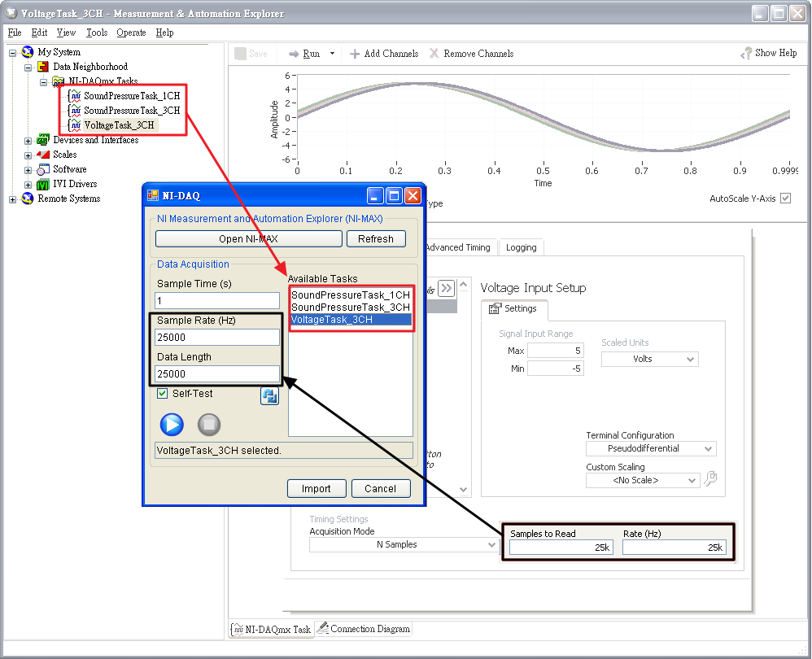812x659 pixels.
Task: Click the Custom Scaling wrench icon
Action: click(710, 478)
